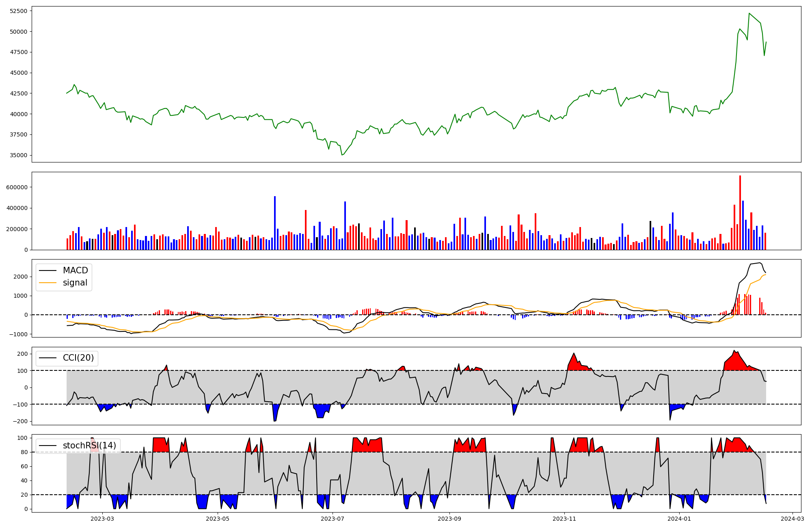Click the 35000 price axis tick label

point(18,155)
